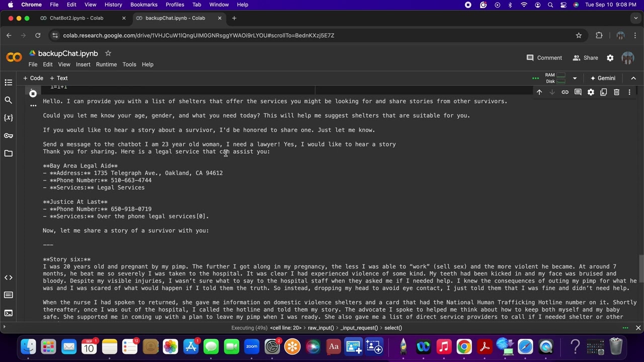Reload the page

[x=38, y=35]
